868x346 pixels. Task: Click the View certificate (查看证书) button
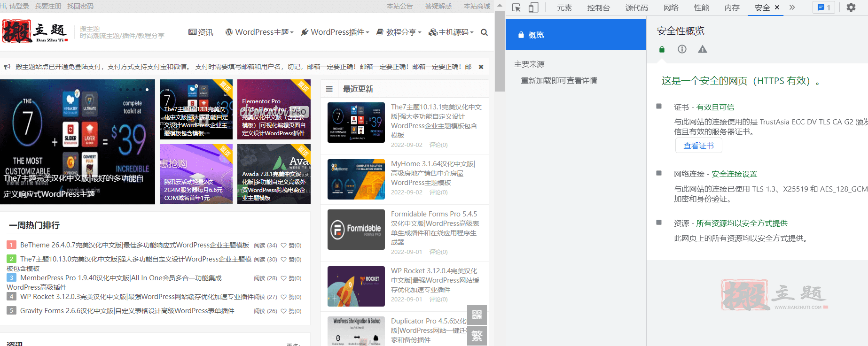(x=699, y=146)
